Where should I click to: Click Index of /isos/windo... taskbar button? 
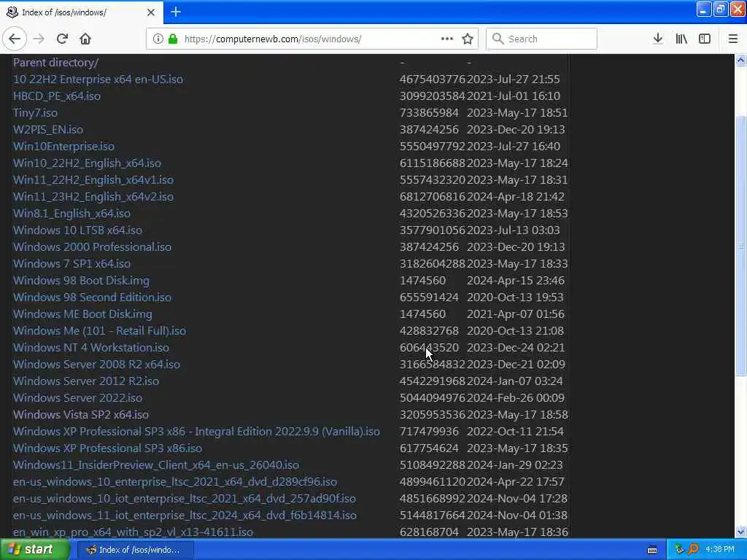point(135,550)
